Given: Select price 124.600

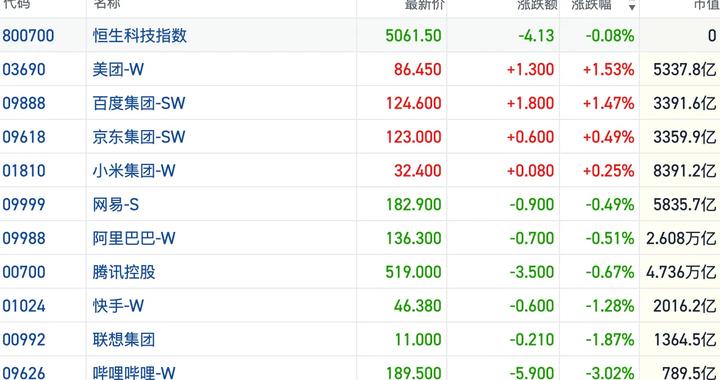Looking at the screenshot, I should pyautogui.click(x=413, y=103).
